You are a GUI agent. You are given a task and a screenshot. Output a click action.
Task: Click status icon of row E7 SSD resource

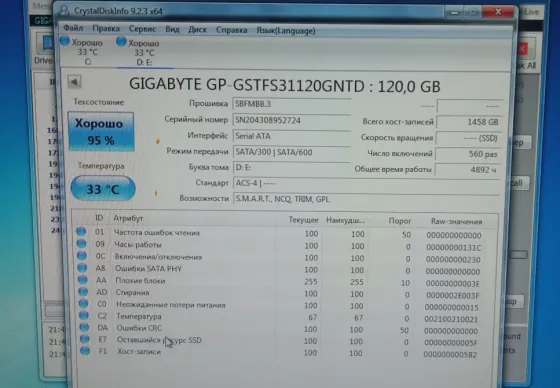[x=85, y=339]
